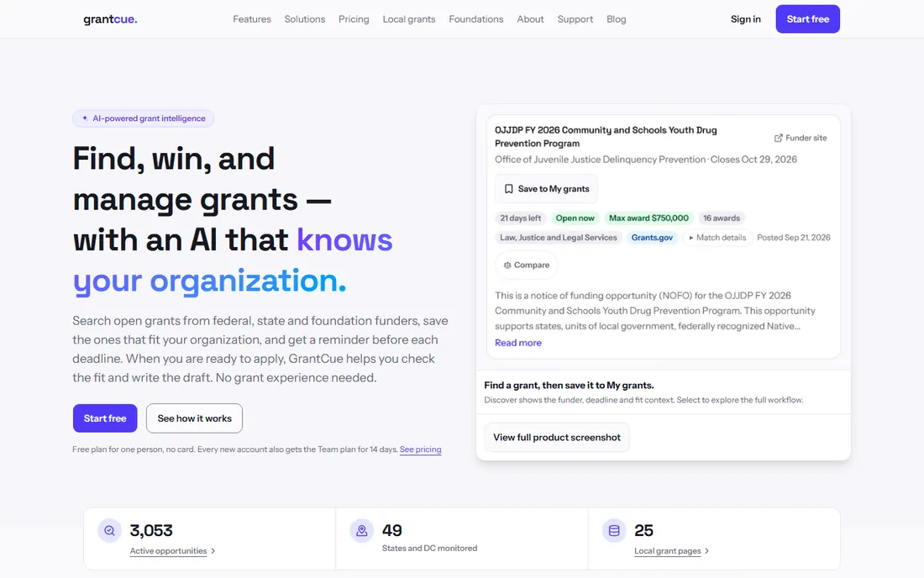924x578 pixels.
Task: Click the search icon beside 3,053
Action: pyautogui.click(x=109, y=531)
